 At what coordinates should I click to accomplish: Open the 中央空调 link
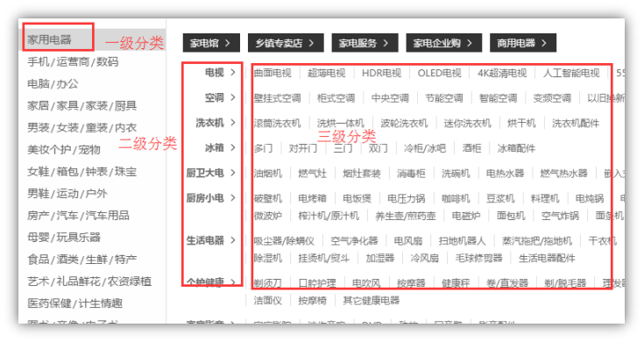[390, 98]
